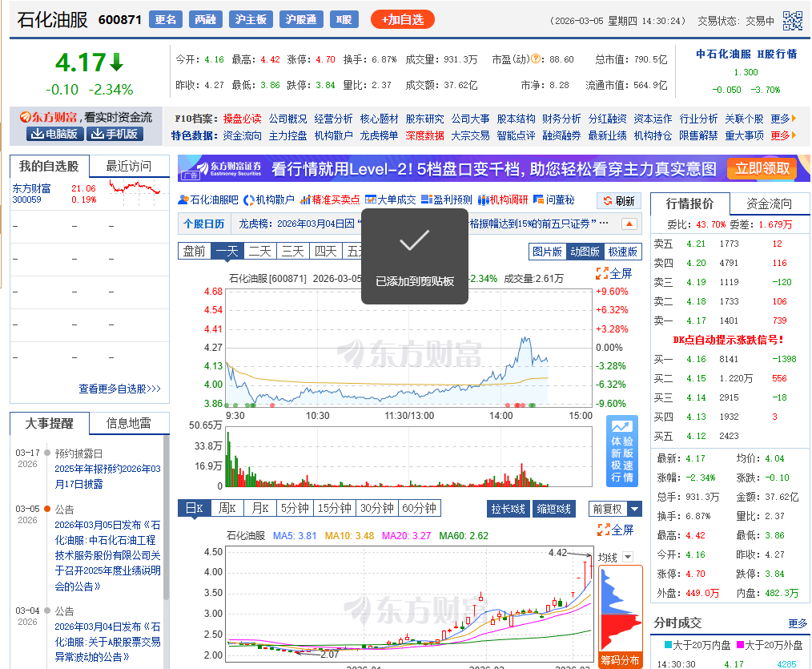The height and width of the screenshot is (669, 812).
Task: Open the 前复权 adjustment dropdown arrow
Action: 635,509
